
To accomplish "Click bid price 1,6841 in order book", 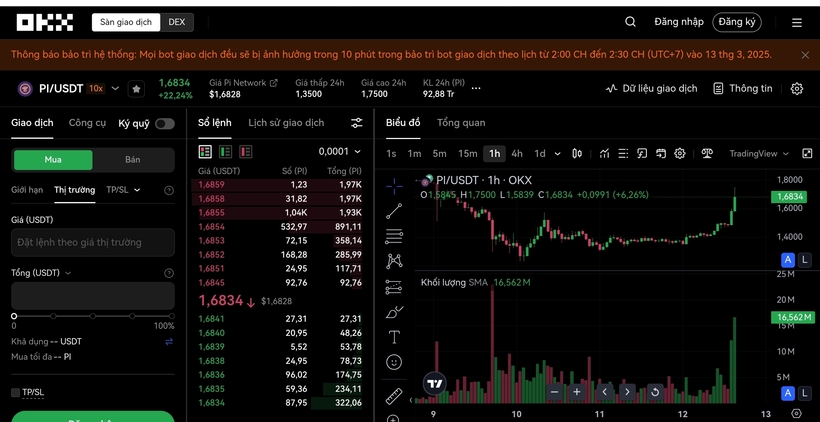I will [211, 319].
